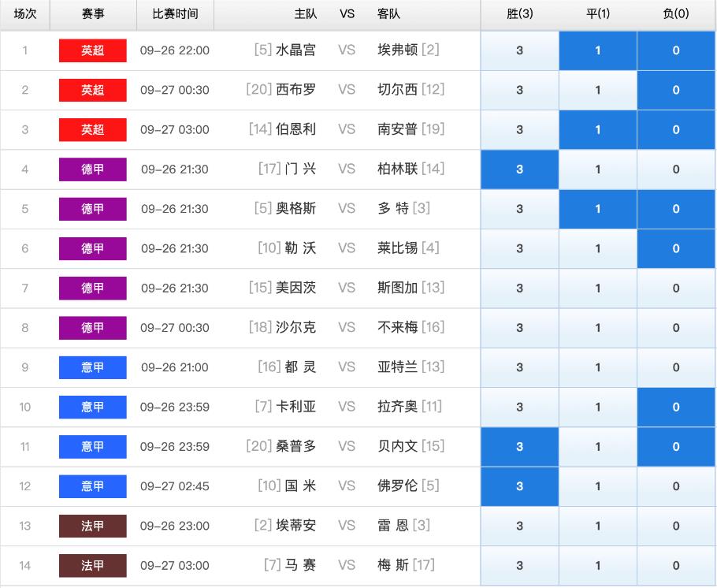Open away team 柏林联
The height and width of the screenshot is (588, 717).
(397, 169)
